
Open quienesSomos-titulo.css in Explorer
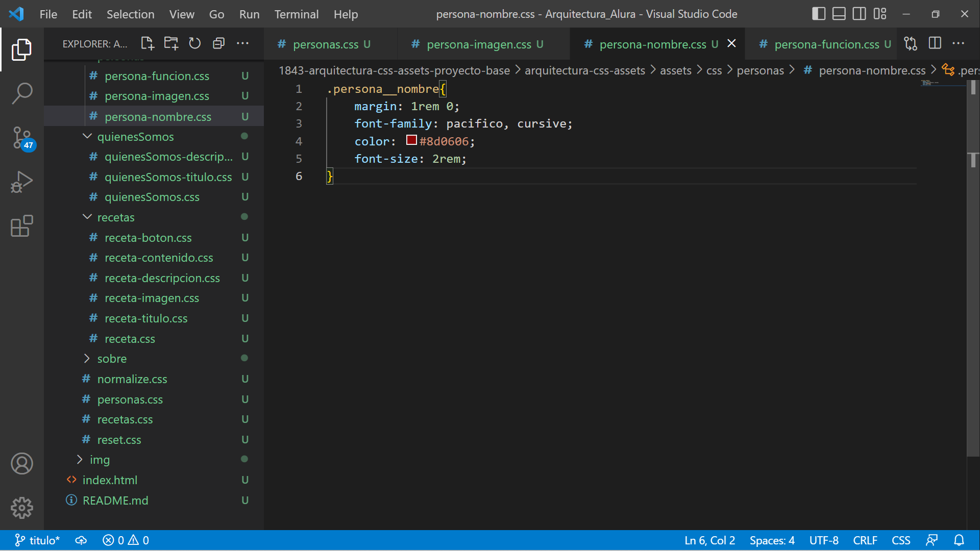168,177
